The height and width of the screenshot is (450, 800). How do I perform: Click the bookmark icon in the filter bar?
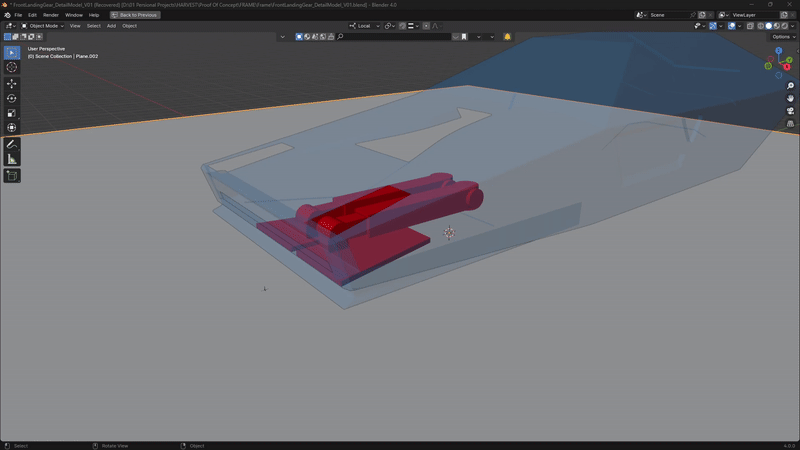[464, 37]
